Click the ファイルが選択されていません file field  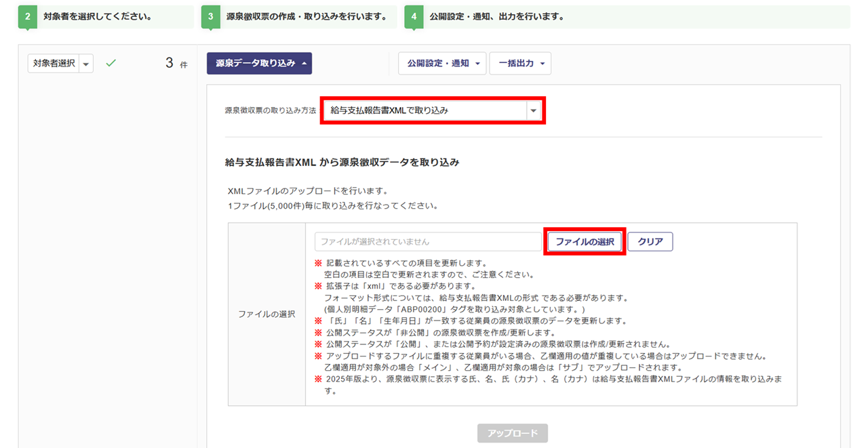pos(428,241)
